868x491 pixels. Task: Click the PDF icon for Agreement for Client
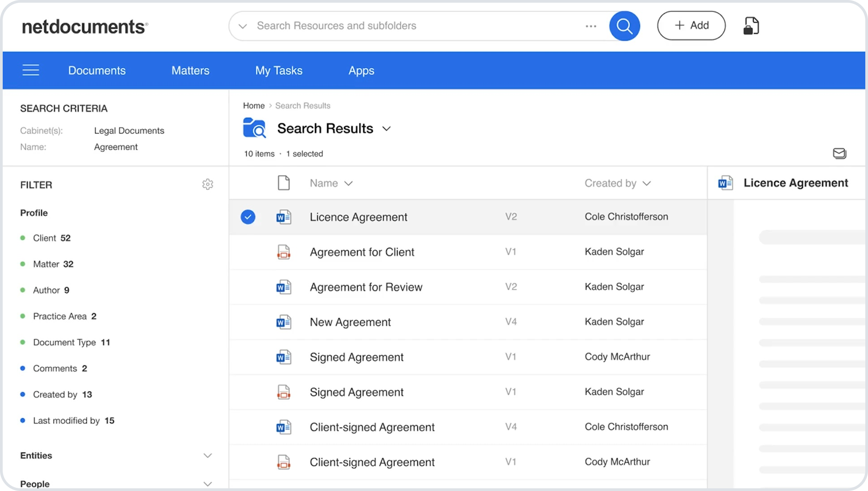point(283,252)
